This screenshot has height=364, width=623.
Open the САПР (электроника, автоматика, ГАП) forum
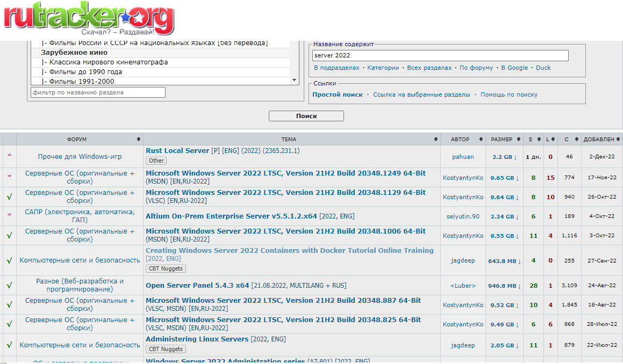click(x=80, y=216)
